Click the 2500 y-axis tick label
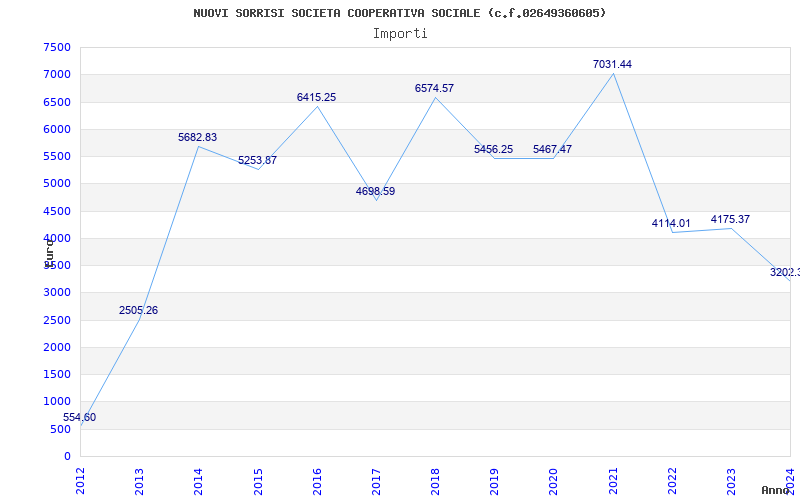Screen dimensions: 800x500 57,320
